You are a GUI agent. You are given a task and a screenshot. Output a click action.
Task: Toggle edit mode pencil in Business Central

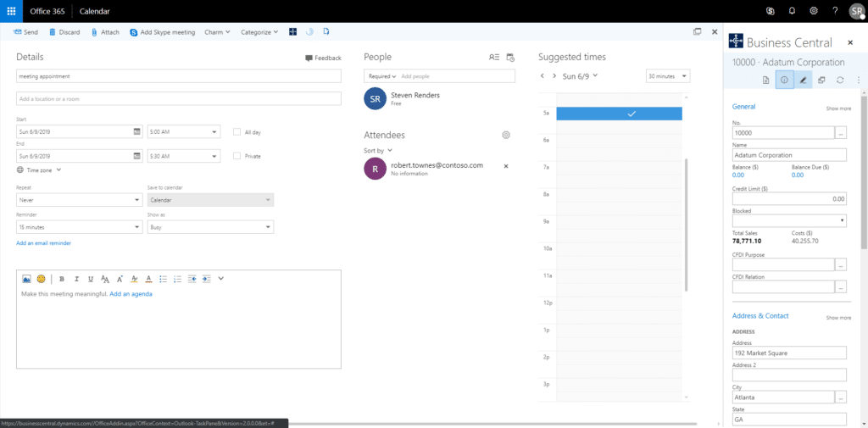[803, 80]
